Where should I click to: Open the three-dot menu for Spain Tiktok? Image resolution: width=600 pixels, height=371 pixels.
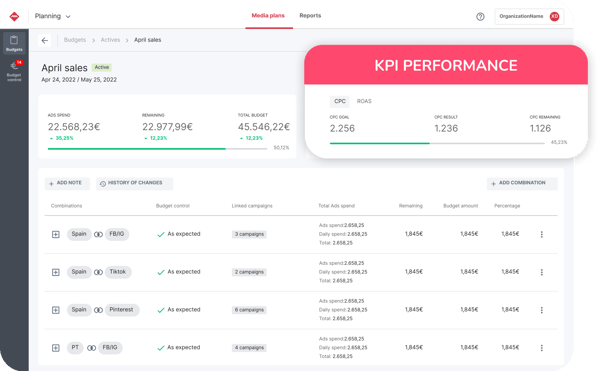tap(541, 272)
